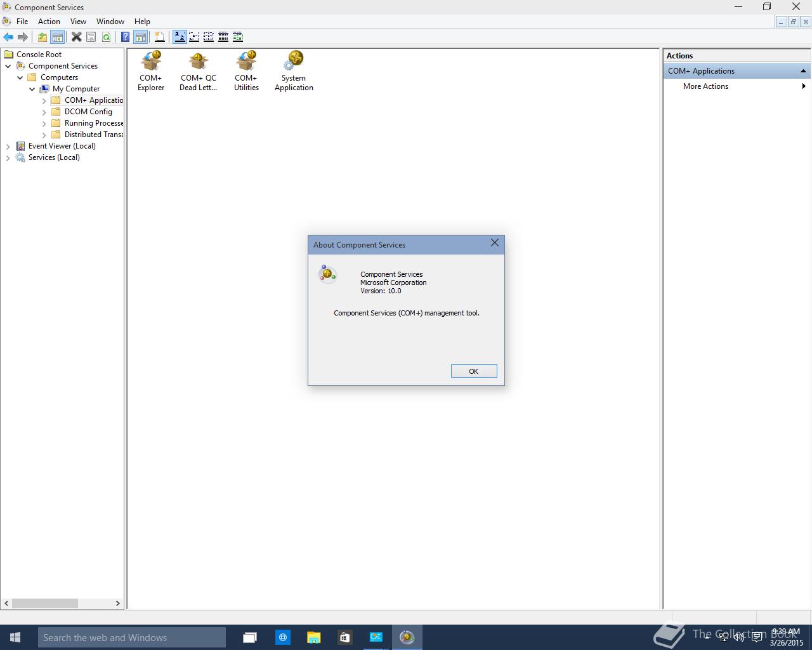Open the File menu
This screenshot has width=812, height=650.
coord(22,21)
